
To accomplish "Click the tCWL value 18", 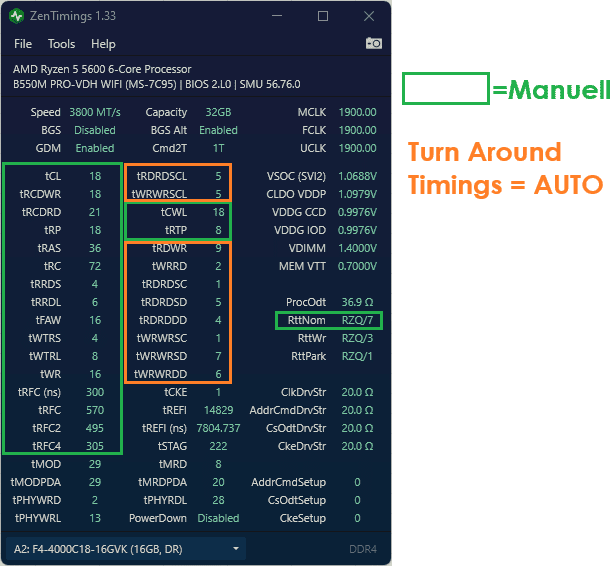I will click(218, 212).
